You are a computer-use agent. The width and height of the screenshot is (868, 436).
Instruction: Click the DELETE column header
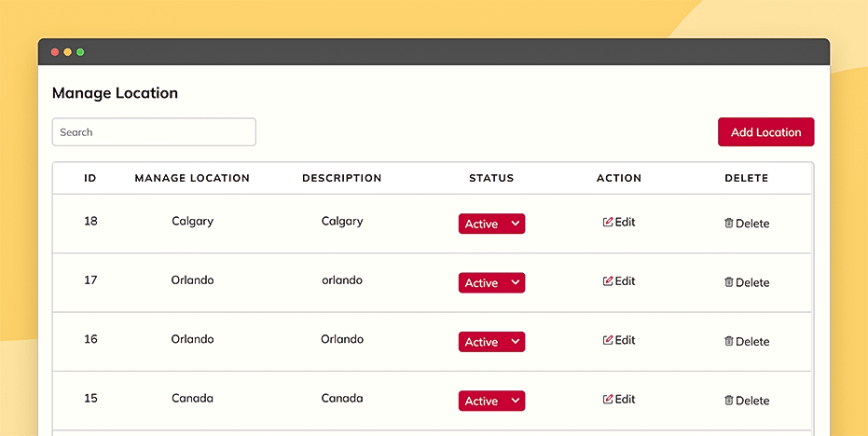click(x=747, y=178)
